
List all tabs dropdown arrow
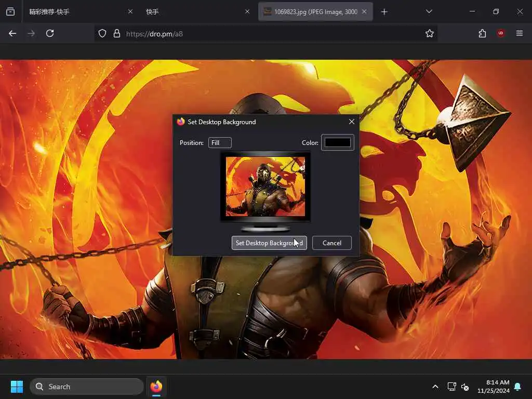coord(429,11)
